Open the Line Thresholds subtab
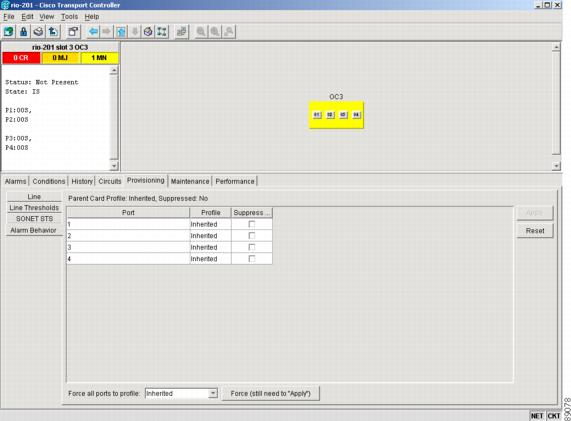 pos(34,208)
